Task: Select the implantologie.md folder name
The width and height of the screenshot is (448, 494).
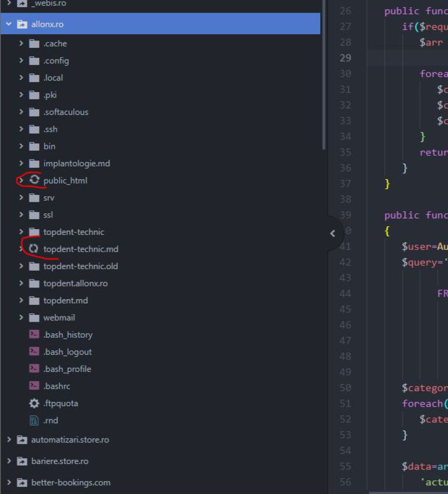Action: (x=77, y=164)
